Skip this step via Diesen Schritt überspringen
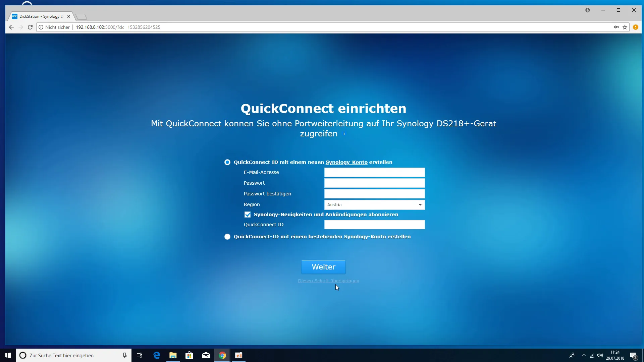 pyautogui.click(x=328, y=281)
